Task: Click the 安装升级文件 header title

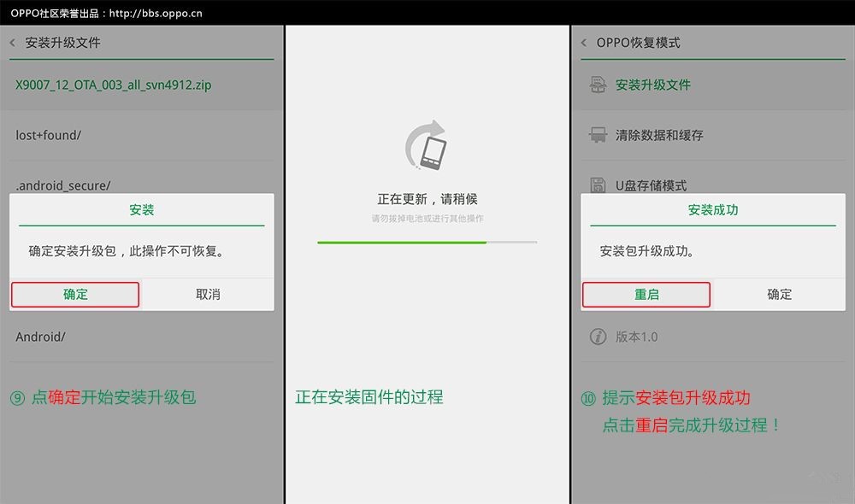Action: [x=62, y=43]
